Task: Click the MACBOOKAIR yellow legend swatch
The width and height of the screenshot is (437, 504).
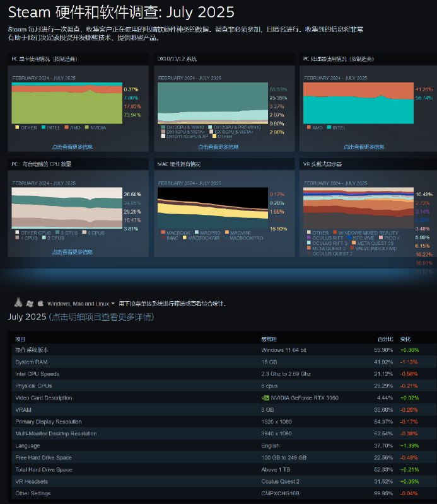Action: (184, 238)
